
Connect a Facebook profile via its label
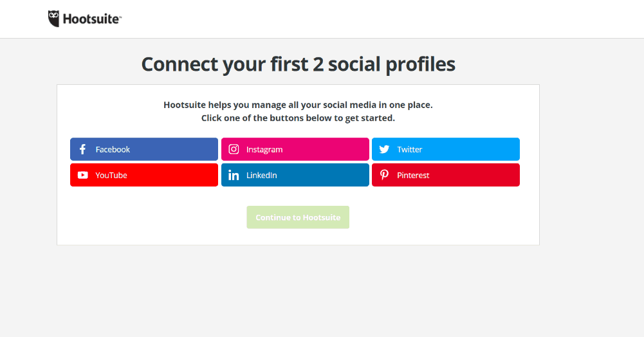tap(113, 149)
